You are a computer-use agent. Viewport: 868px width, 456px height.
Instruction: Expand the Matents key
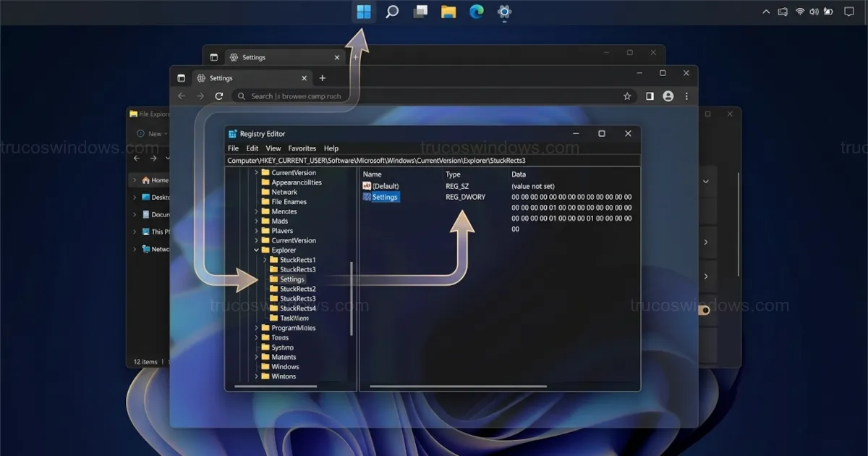(257, 357)
